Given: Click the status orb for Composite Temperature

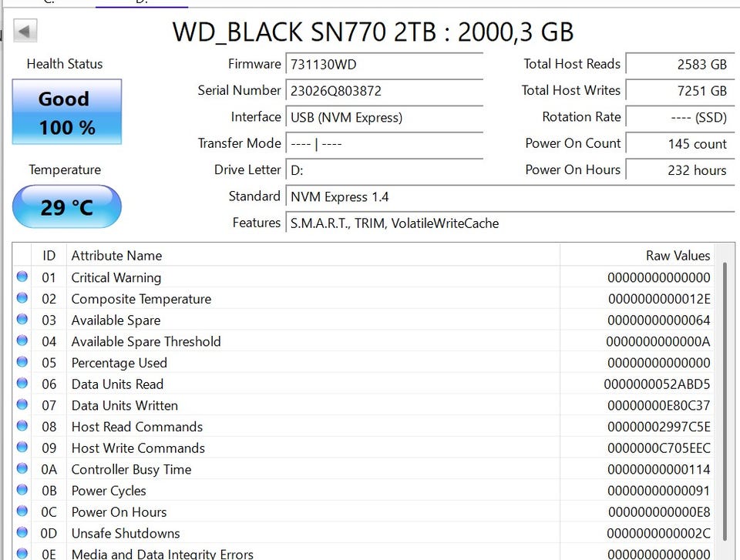Looking at the screenshot, I should click(x=22, y=297).
